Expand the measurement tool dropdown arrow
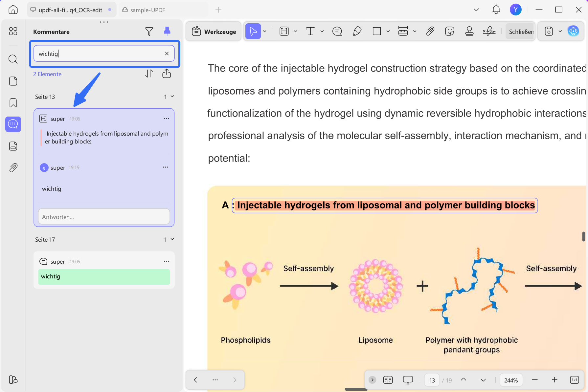Viewport: 588px width, 392px height. click(415, 32)
